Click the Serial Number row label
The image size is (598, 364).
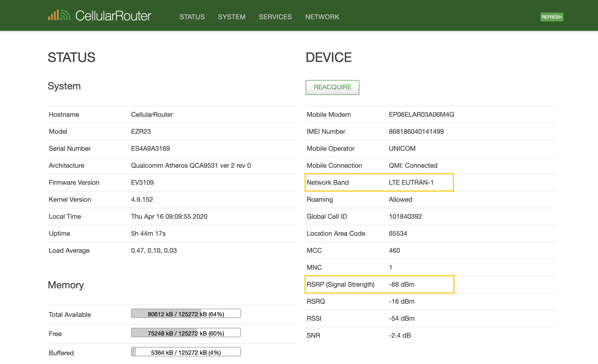click(x=70, y=149)
